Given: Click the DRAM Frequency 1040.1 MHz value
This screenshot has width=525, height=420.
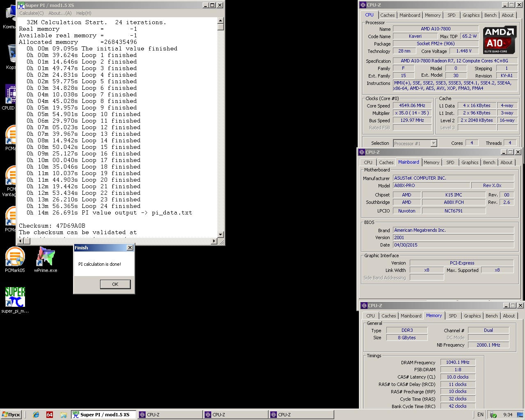Looking at the screenshot, I should coord(458,362).
